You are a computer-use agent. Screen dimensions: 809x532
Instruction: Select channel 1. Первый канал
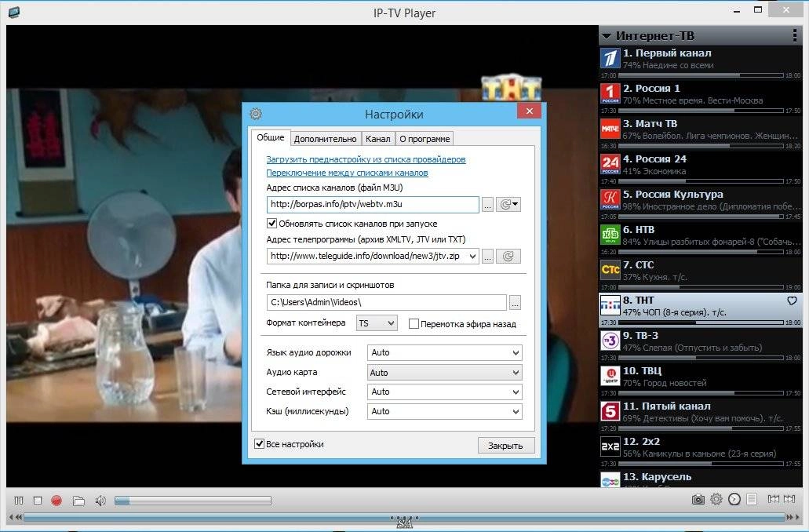[701, 63]
